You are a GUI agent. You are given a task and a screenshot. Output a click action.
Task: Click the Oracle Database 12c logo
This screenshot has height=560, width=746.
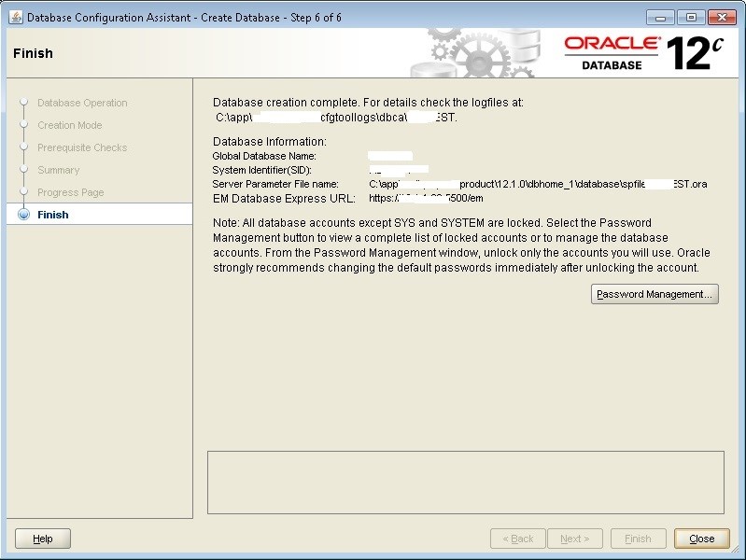[x=643, y=53]
